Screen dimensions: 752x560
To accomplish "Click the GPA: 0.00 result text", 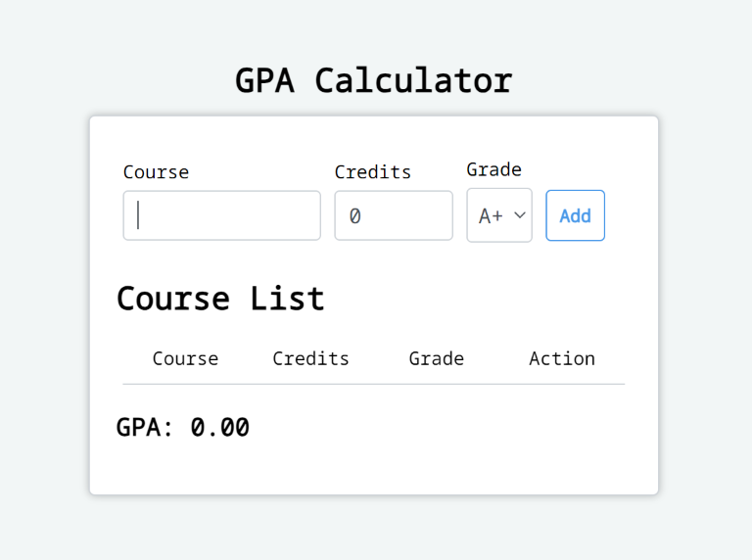I will pos(183,428).
